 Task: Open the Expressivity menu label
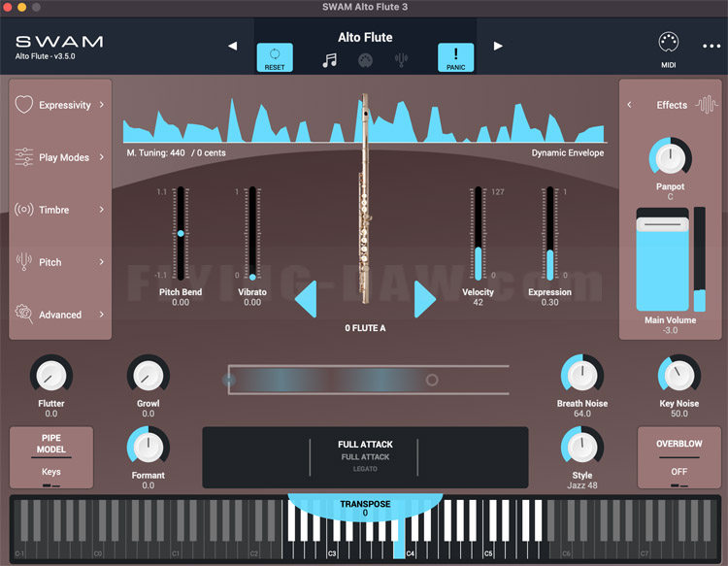65,105
